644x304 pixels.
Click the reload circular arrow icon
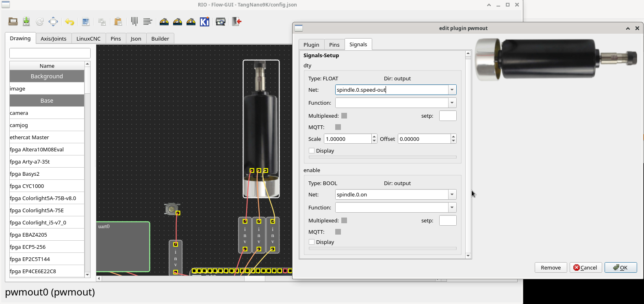click(40, 22)
